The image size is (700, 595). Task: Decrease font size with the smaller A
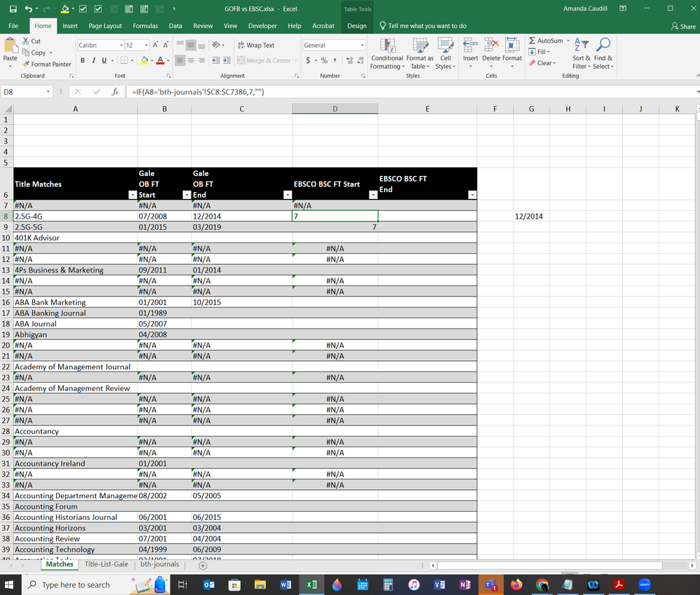(165, 45)
